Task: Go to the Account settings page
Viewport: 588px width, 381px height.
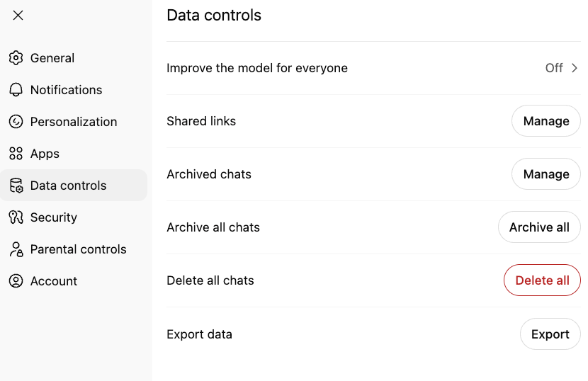Action: (53, 281)
